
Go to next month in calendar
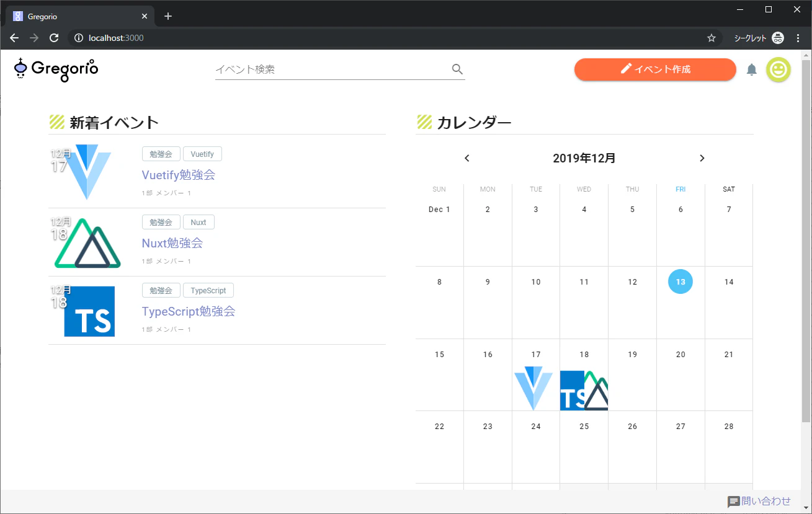702,158
